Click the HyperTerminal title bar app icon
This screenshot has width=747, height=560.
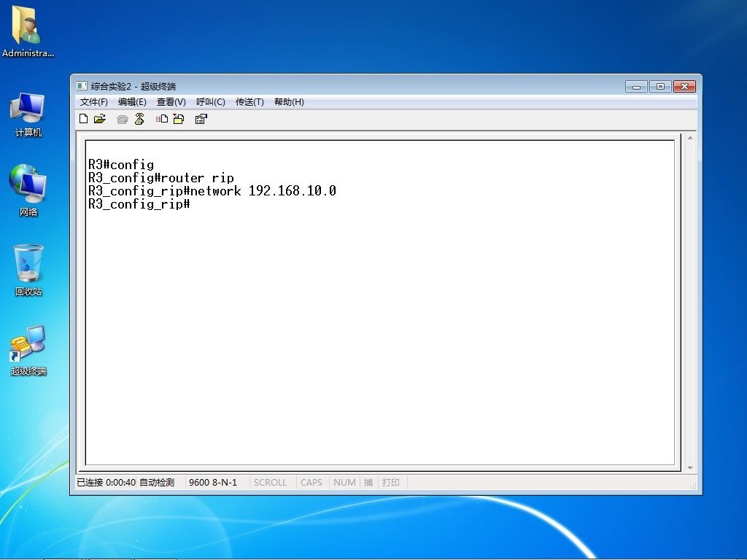click(x=82, y=86)
